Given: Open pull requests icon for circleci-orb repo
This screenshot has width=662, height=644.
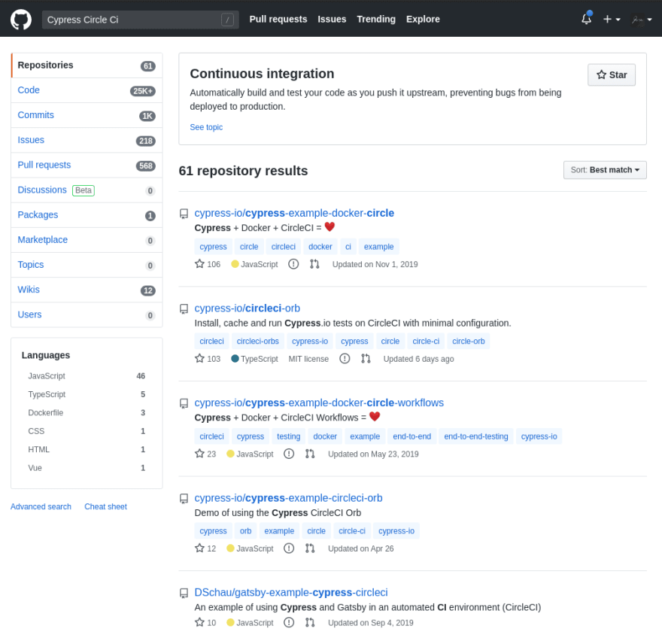Looking at the screenshot, I should pos(366,359).
